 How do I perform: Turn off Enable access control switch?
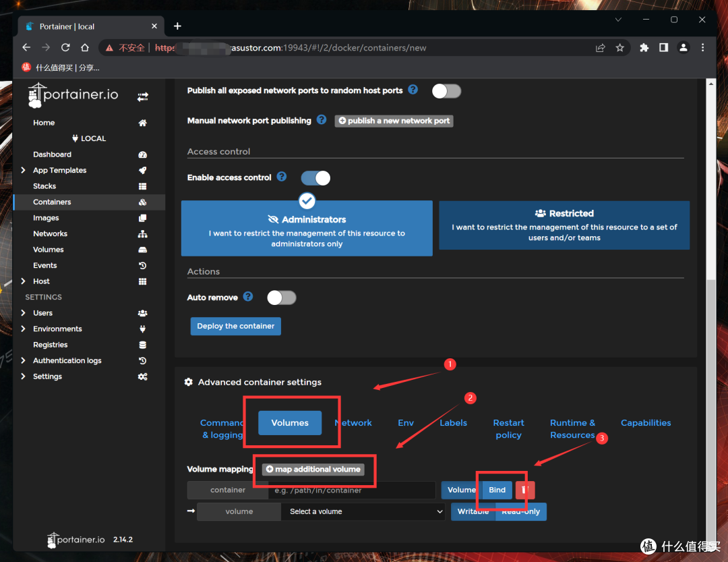(x=315, y=178)
